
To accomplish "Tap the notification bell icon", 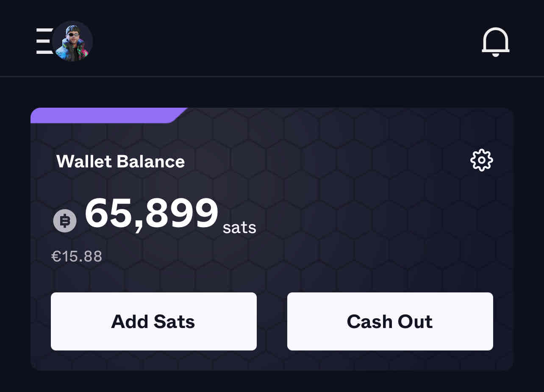I will click(495, 42).
